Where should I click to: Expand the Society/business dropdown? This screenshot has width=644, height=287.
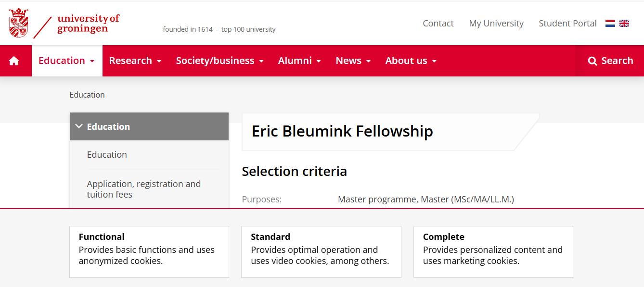pos(219,61)
